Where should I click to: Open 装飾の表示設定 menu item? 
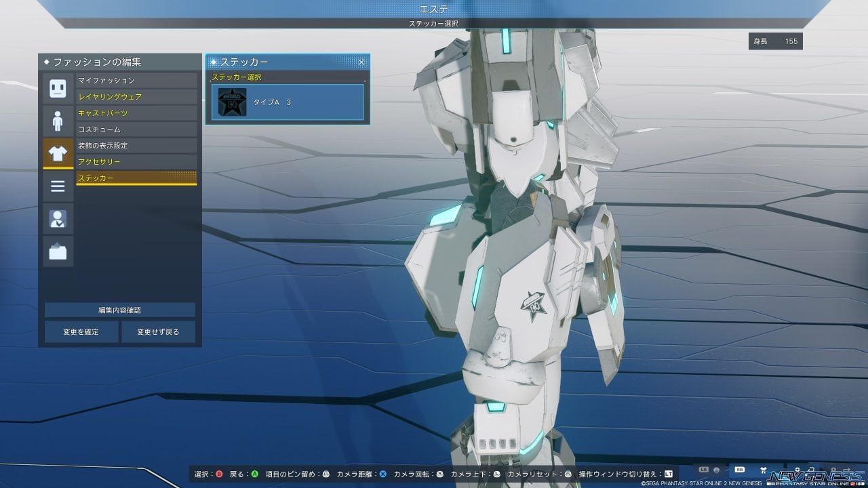[136, 146]
